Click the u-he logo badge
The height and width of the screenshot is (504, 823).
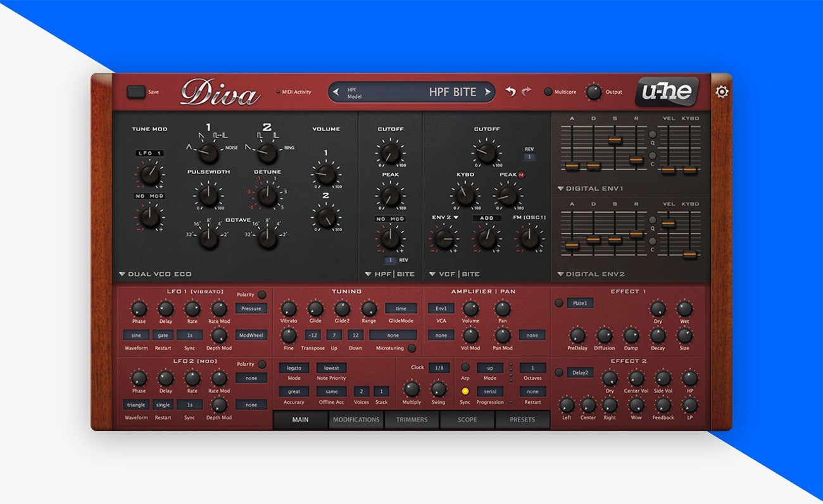[x=667, y=92]
